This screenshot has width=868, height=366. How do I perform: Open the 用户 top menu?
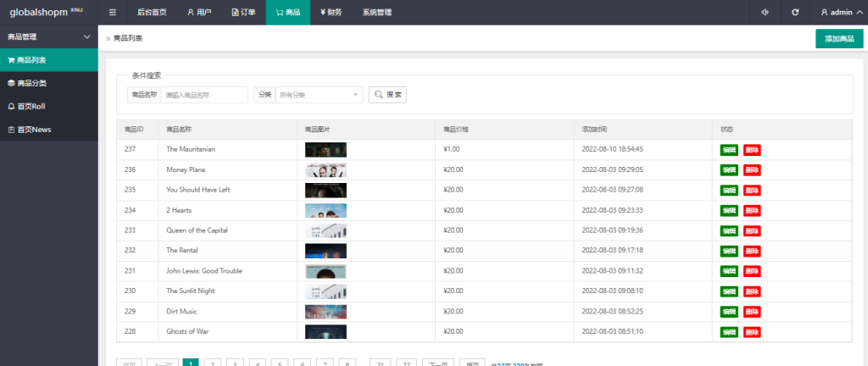coord(199,13)
